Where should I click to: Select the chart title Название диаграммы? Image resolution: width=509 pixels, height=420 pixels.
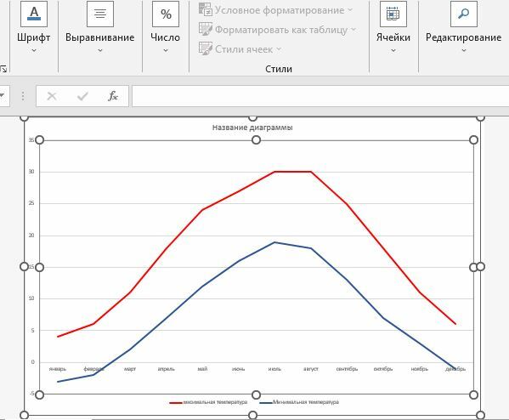click(252, 128)
